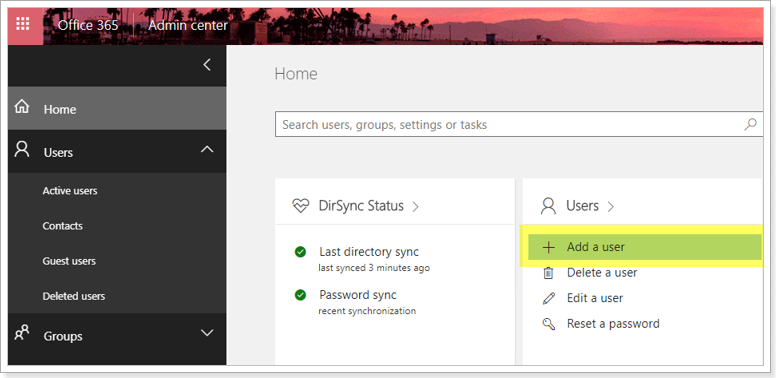Click the plus icon beside Add a user
Image resolution: width=776 pixels, height=378 pixels.
(x=548, y=247)
